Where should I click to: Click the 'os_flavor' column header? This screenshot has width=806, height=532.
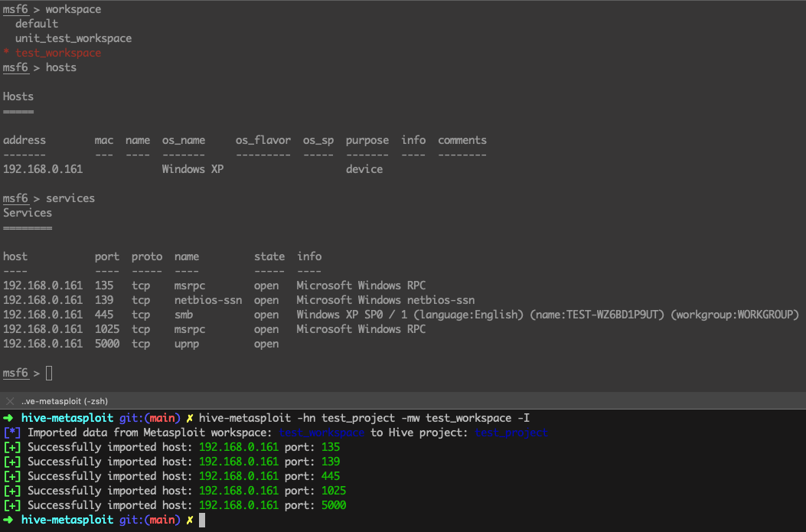[x=263, y=140]
